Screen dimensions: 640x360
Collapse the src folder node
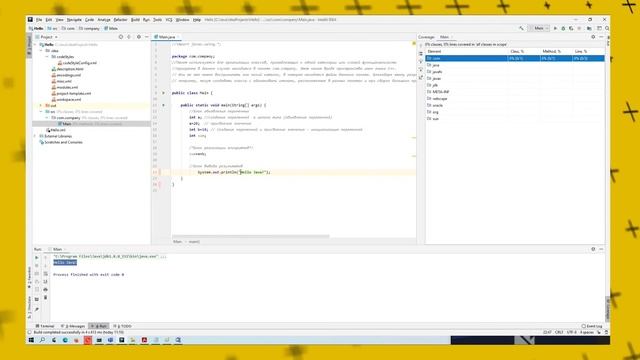tap(41, 111)
